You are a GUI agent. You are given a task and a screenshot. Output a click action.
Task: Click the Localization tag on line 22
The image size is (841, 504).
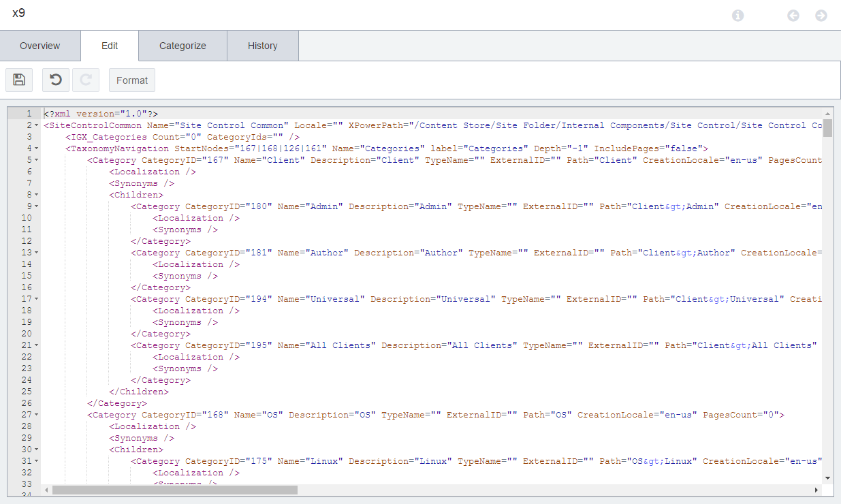(196, 357)
